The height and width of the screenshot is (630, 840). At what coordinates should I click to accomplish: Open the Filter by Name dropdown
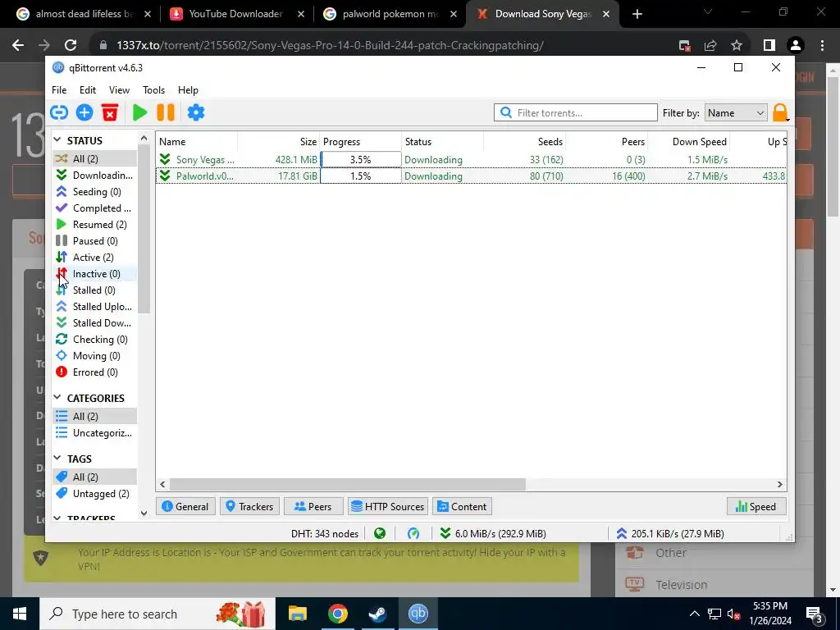736,112
